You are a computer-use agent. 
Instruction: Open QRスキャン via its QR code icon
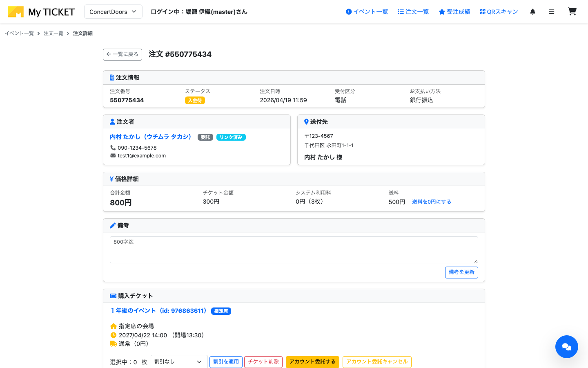(x=483, y=11)
